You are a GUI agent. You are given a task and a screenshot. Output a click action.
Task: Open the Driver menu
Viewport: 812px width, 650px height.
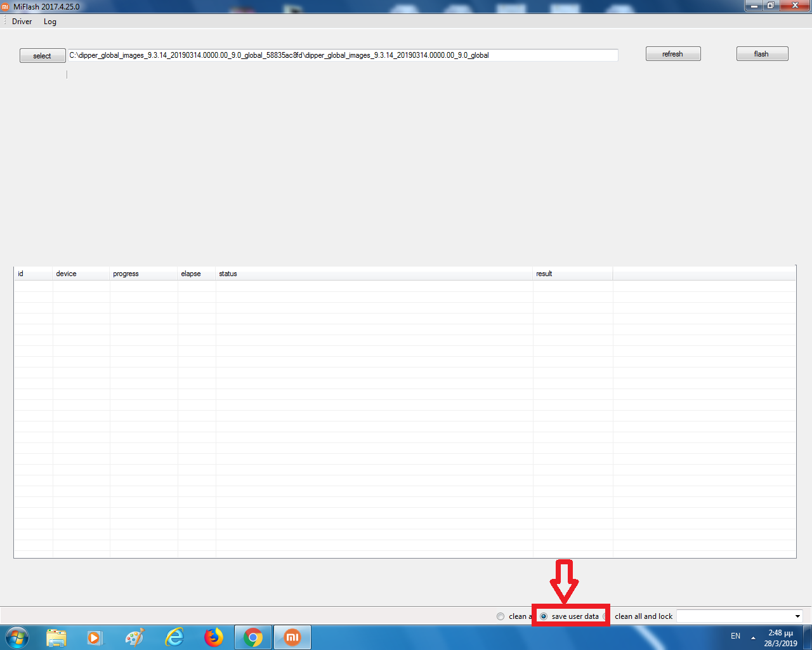[22, 22]
